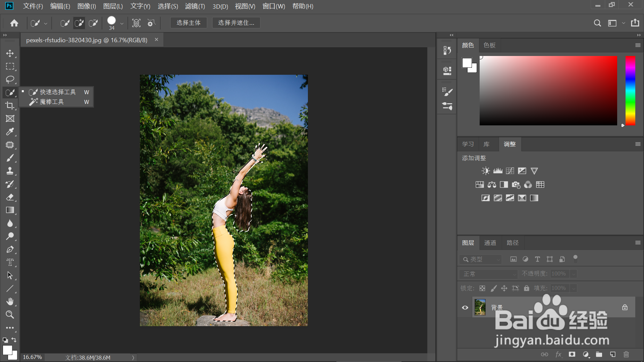Select the Gradient tool

(10, 210)
